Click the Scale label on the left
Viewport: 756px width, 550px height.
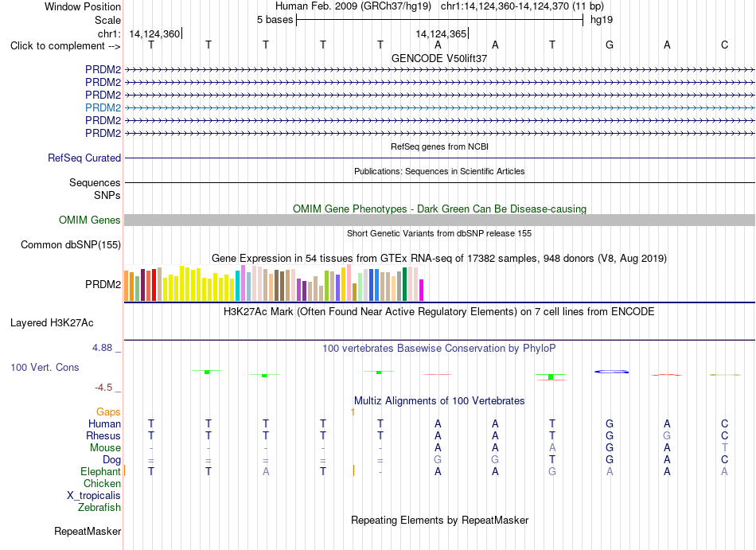coord(107,20)
